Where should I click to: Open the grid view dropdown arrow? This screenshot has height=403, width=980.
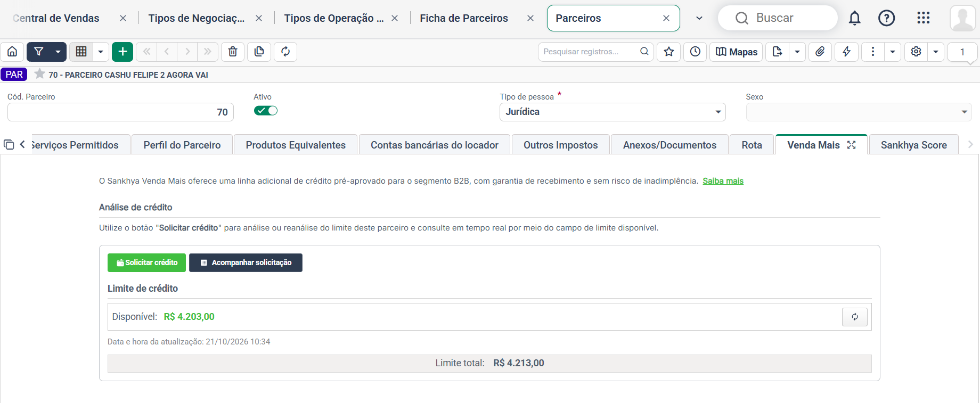coord(101,52)
